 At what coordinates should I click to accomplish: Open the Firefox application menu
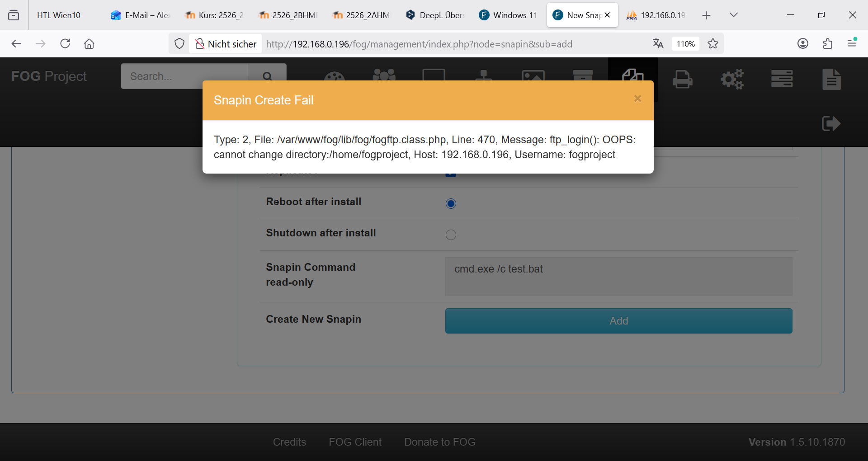(x=852, y=43)
